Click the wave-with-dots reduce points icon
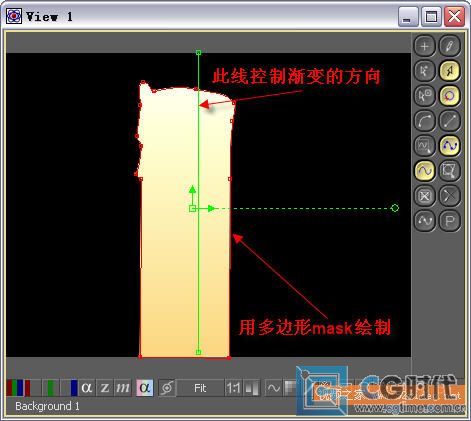471x421 pixels. 424,221
